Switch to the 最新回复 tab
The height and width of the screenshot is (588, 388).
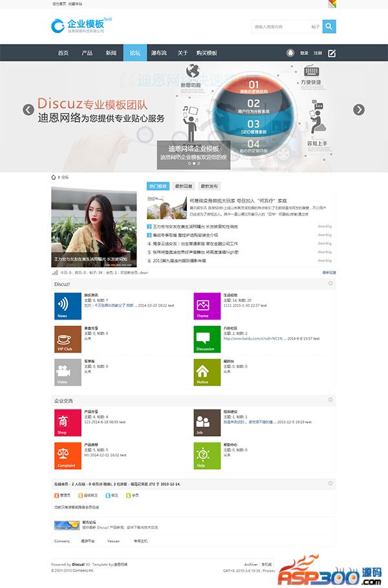point(184,186)
